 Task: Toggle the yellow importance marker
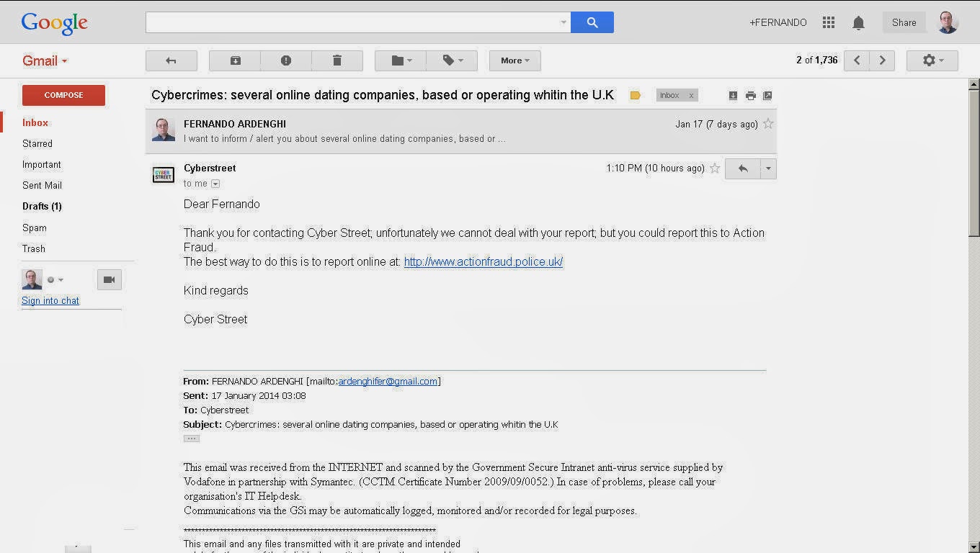pos(635,95)
